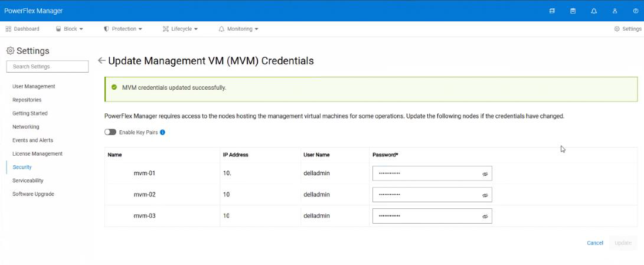The width and height of the screenshot is (644, 265).
Task: Click the Enable Key Pairs info icon
Action: click(163, 132)
